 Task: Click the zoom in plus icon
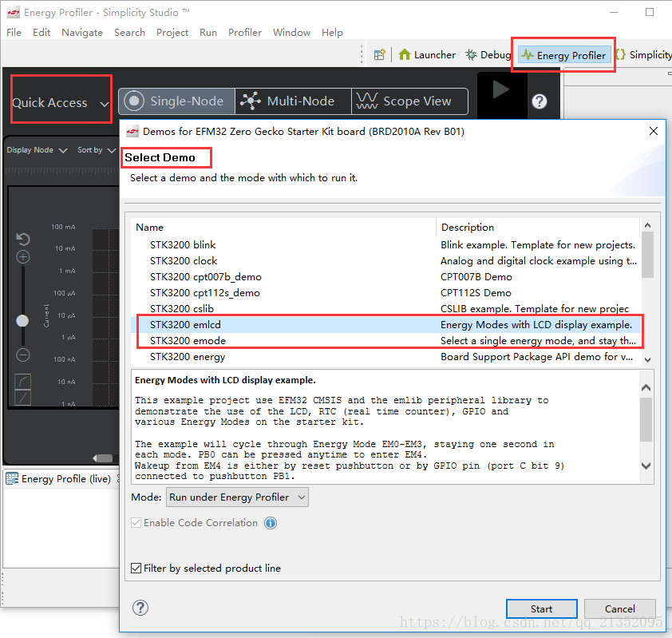(22, 257)
